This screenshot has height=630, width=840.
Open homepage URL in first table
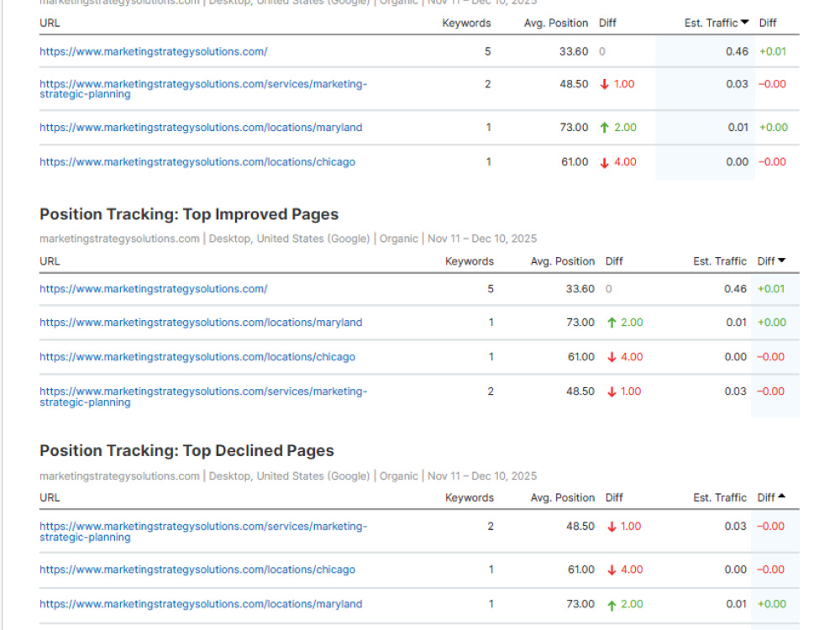(153, 51)
